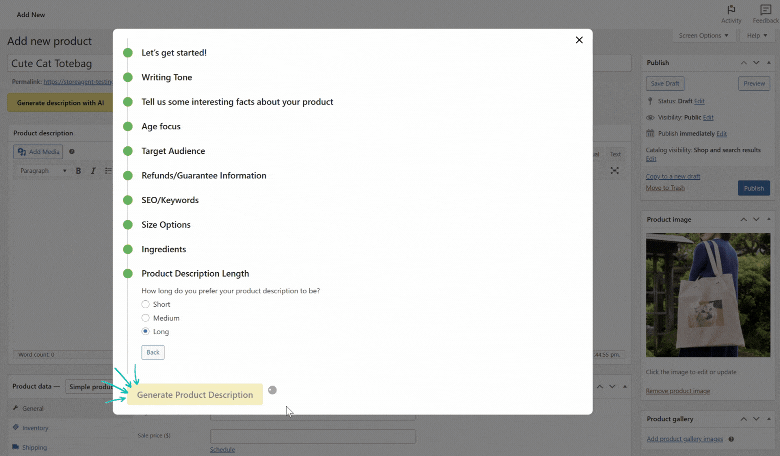
Task: Collapse the Product gallery panel toggle
Action: point(769,419)
